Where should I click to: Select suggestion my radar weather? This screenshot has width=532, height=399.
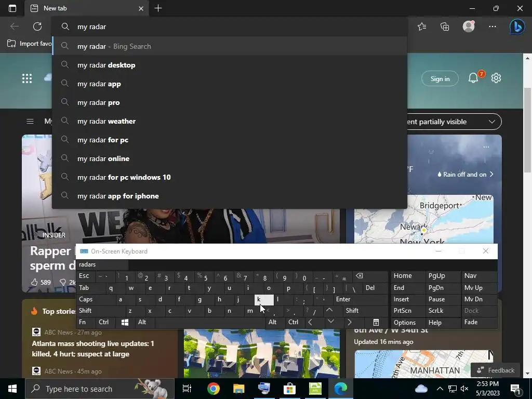(230, 121)
